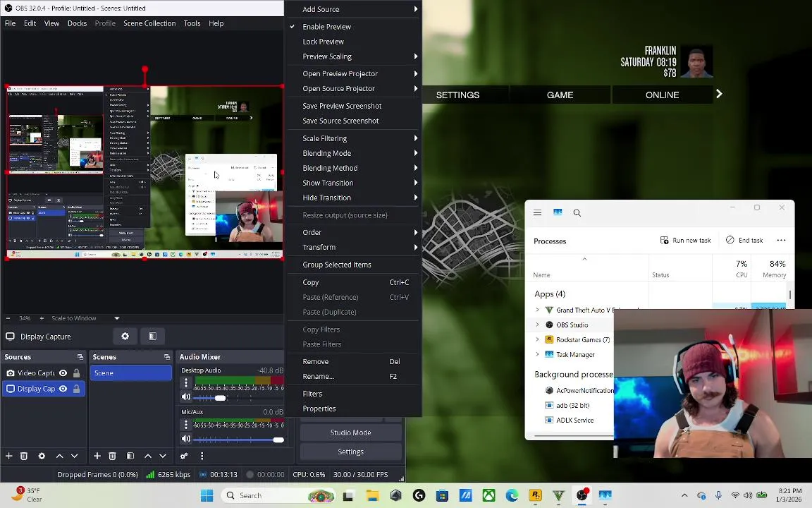Toggle lock on Display Capture source
The height and width of the screenshot is (508, 812).
click(x=77, y=389)
